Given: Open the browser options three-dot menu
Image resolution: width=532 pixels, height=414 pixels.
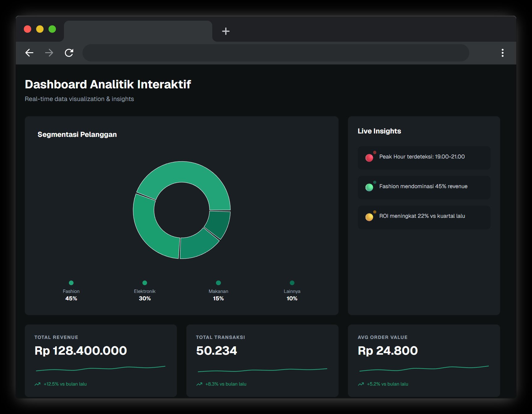Looking at the screenshot, I should pos(503,53).
